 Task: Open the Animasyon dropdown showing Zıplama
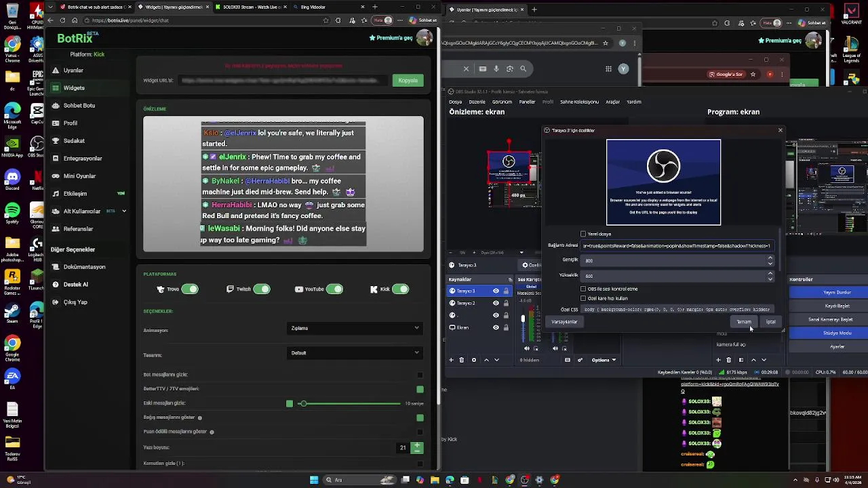(x=355, y=328)
